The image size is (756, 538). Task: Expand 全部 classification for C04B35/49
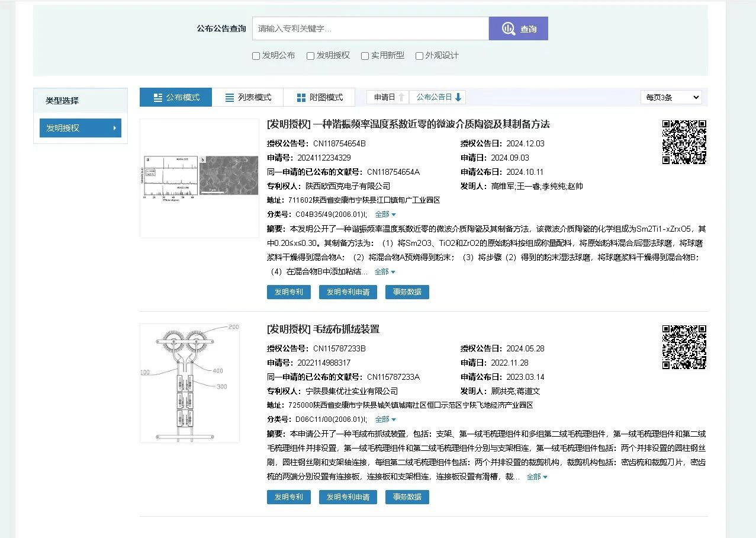point(385,214)
